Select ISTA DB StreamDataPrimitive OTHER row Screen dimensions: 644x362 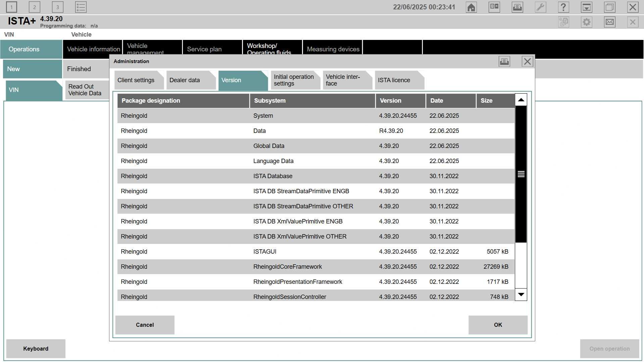[x=316, y=206]
